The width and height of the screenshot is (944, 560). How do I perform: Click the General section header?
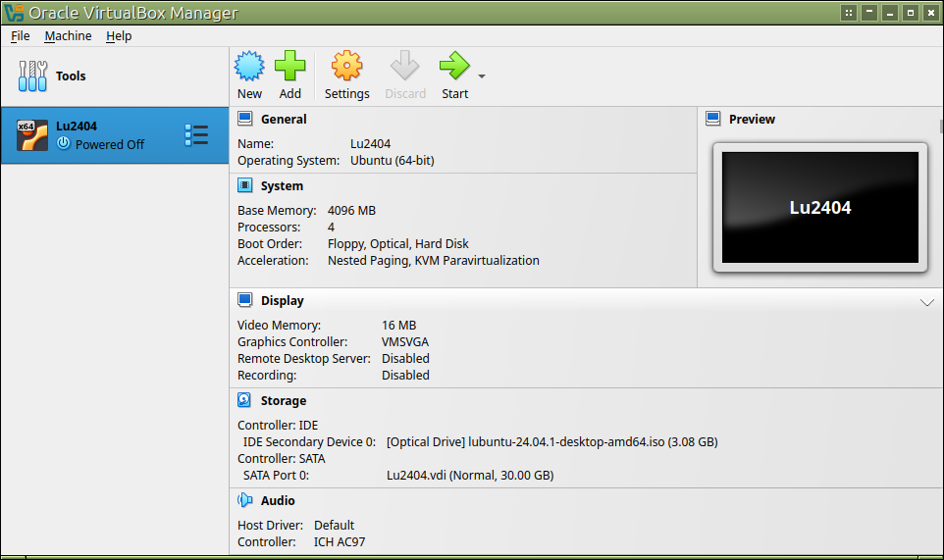click(x=284, y=119)
